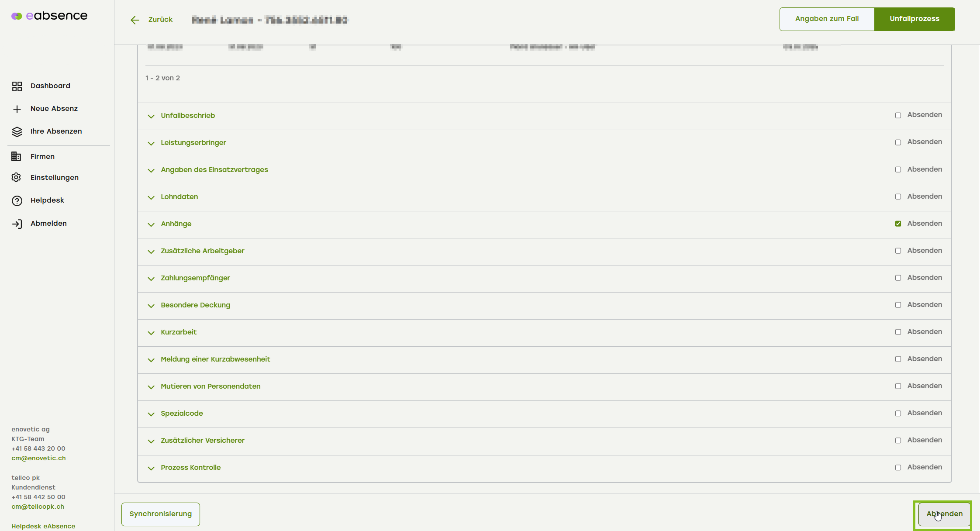Click the Synchronisierung button

tap(160, 514)
